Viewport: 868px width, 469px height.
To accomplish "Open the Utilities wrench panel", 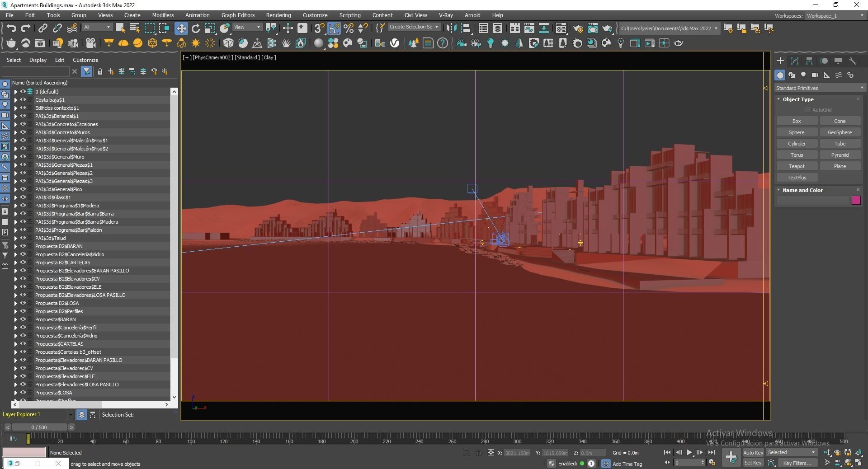I will point(853,61).
